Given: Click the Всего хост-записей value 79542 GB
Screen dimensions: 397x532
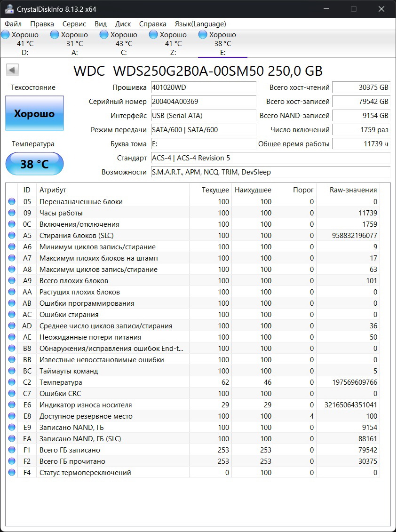Looking at the screenshot, I should (x=361, y=102).
